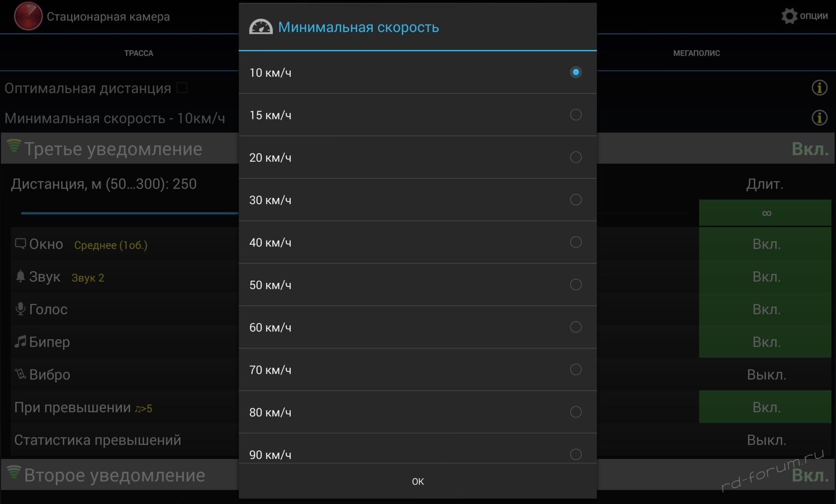
Task: Click the infinity duration button
Action: coord(765,213)
